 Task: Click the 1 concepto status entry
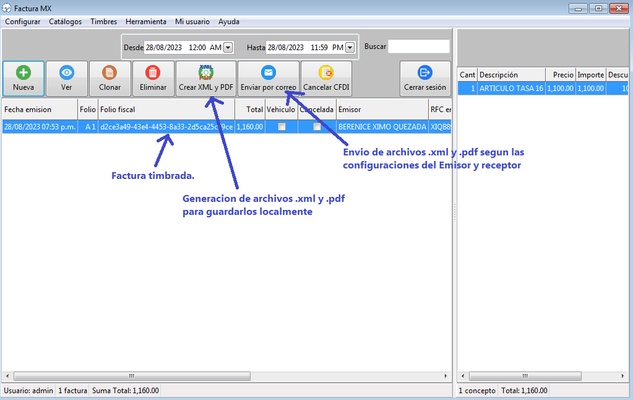click(477, 391)
